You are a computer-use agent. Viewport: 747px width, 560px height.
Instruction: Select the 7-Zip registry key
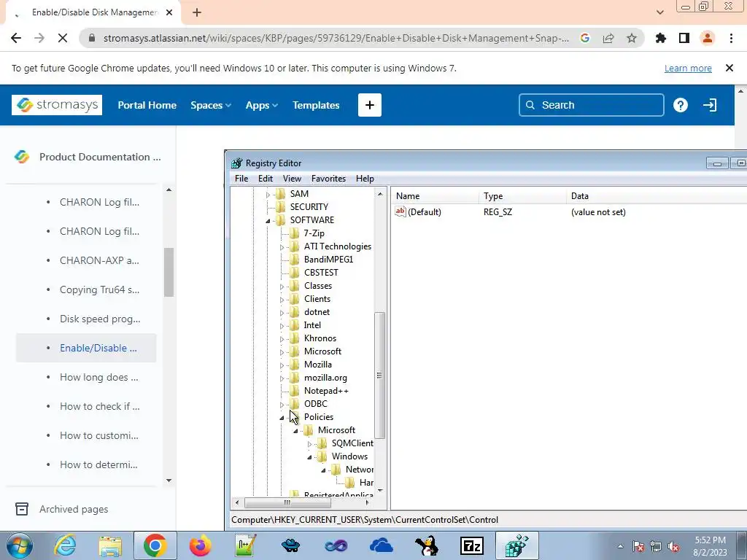[314, 233]
